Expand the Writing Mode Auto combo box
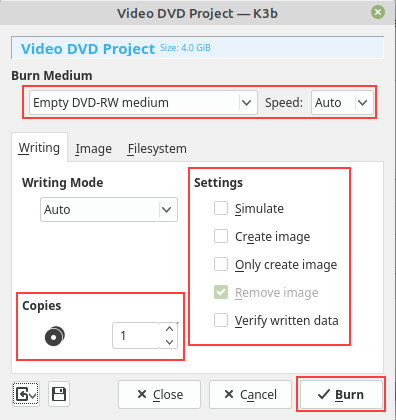396x420 pixels. [x=109, y=210]
